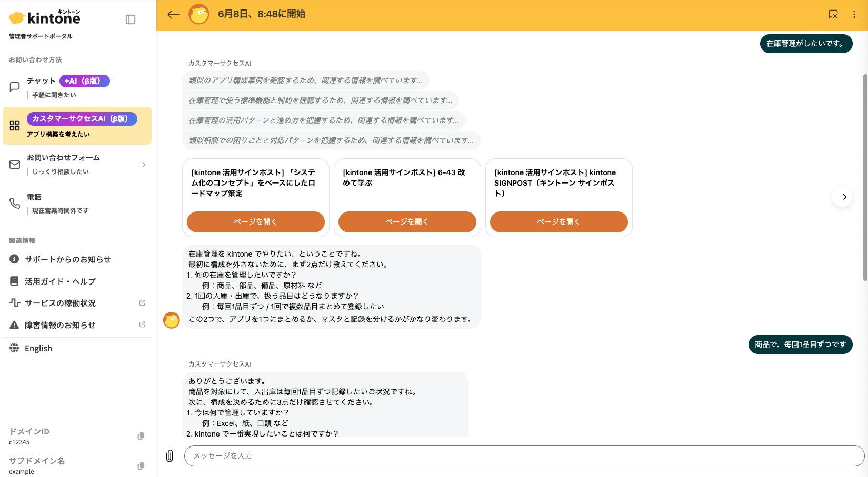Viewport: 868px width, 477px height.
Task: Click the app grid icon in sidebar
Action: (x=15, y=126)
